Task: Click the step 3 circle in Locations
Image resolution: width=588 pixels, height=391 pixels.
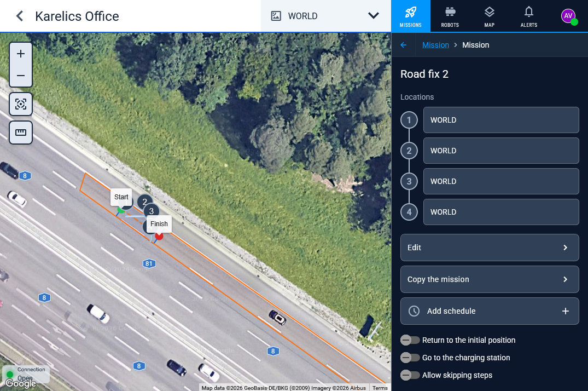Action: (x=409, y=181)
